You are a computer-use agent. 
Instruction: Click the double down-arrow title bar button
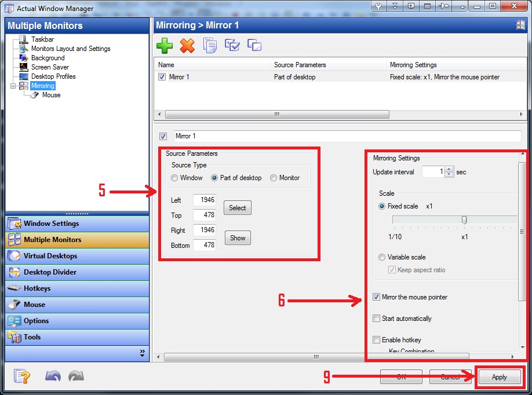[x=395, y=6]
